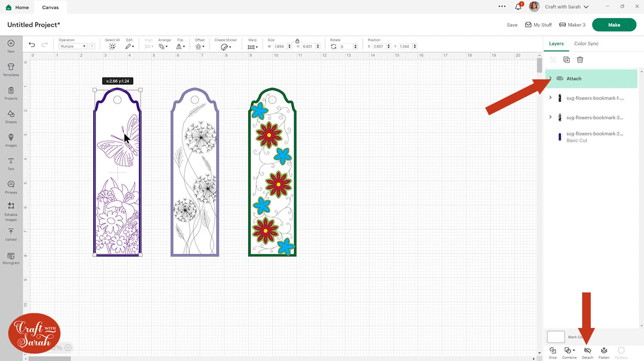This screenshot has height=361, width=644.
Task: Open Projects from the left sidebar
Action: tap(11, 93)
